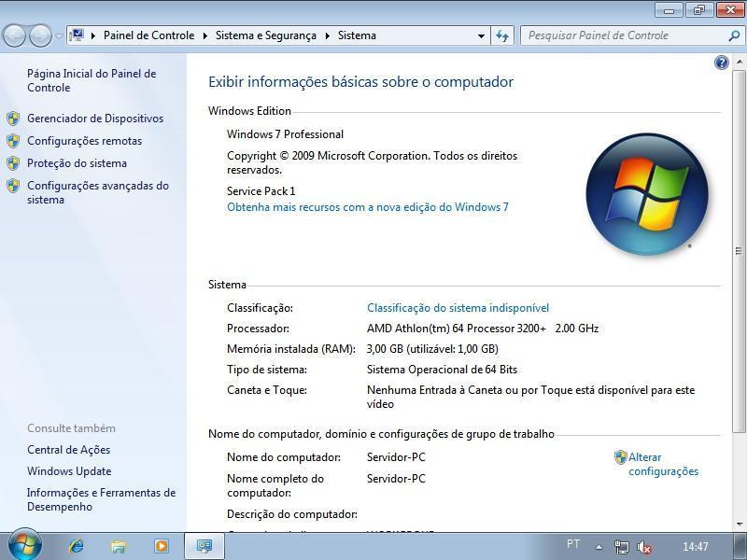This screenshot has height=560, width=747.
Task: Restore down the window
Action: coord(699,9)
